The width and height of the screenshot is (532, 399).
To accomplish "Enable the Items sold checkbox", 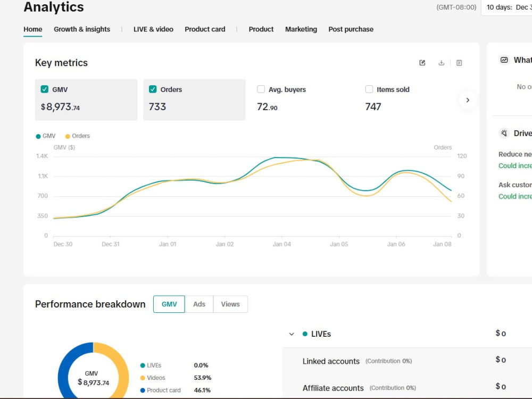I will click(x=369, y=89).
